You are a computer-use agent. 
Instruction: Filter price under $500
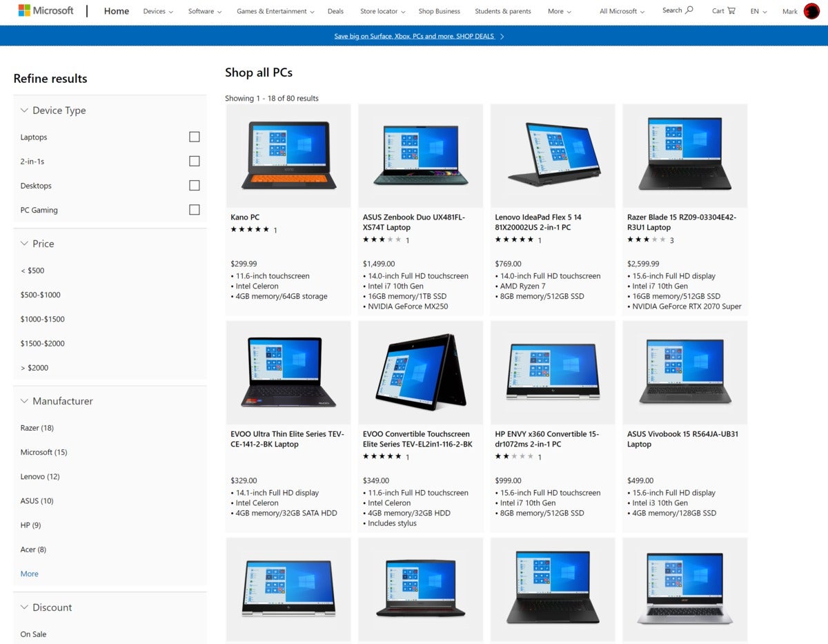[x=32, y=271]
